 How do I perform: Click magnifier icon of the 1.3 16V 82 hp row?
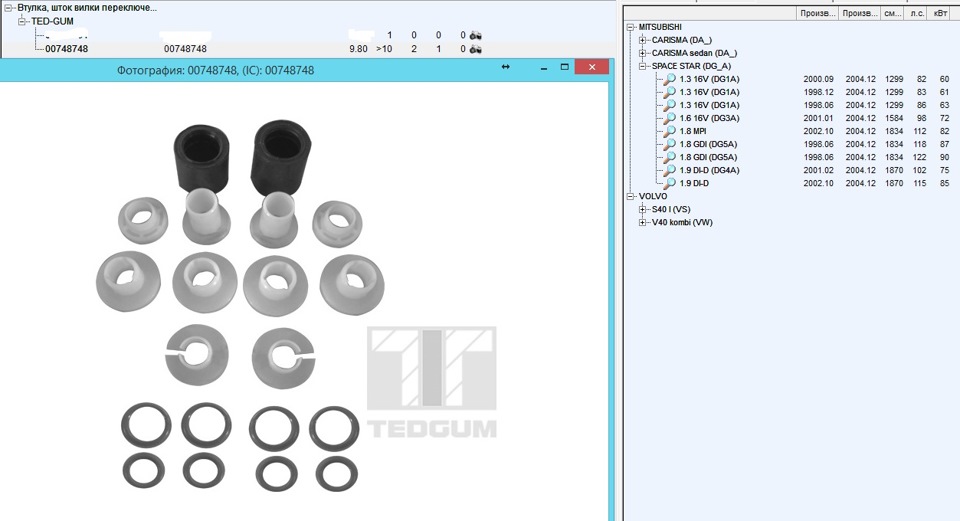coord(670,79)
